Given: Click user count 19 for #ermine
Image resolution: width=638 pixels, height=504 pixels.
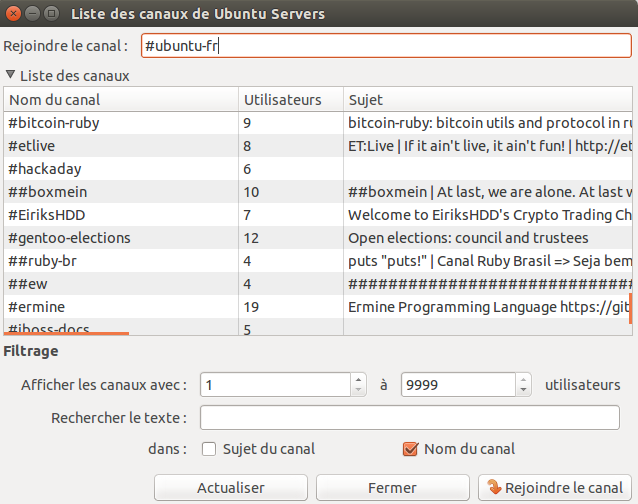Looking at the screenshot, I should point(291,307).
